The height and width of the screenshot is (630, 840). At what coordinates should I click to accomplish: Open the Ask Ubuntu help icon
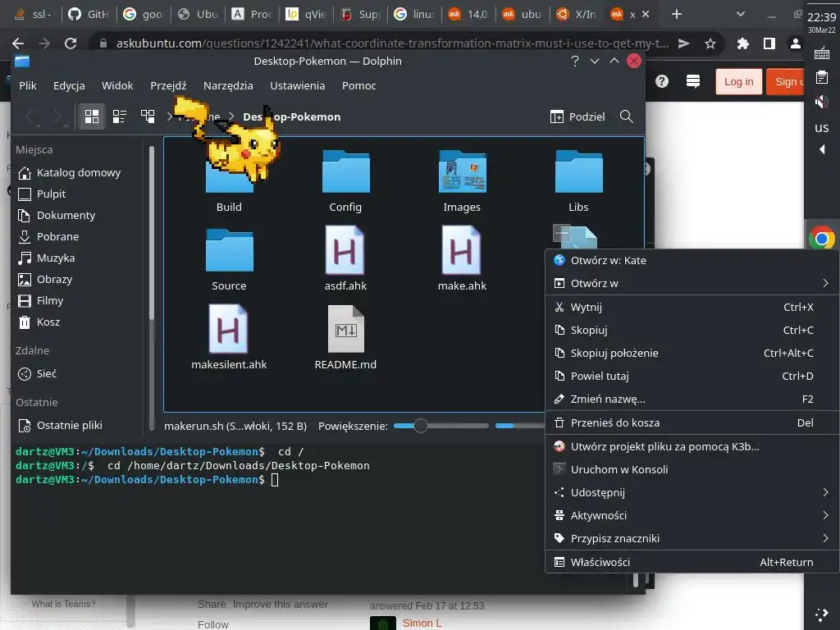click(662, 81)
